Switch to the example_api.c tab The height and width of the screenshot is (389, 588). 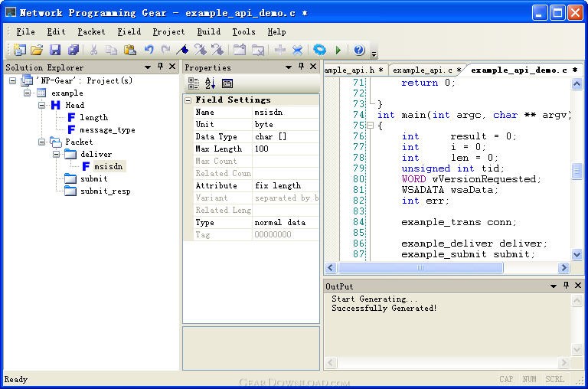point(426,70)
